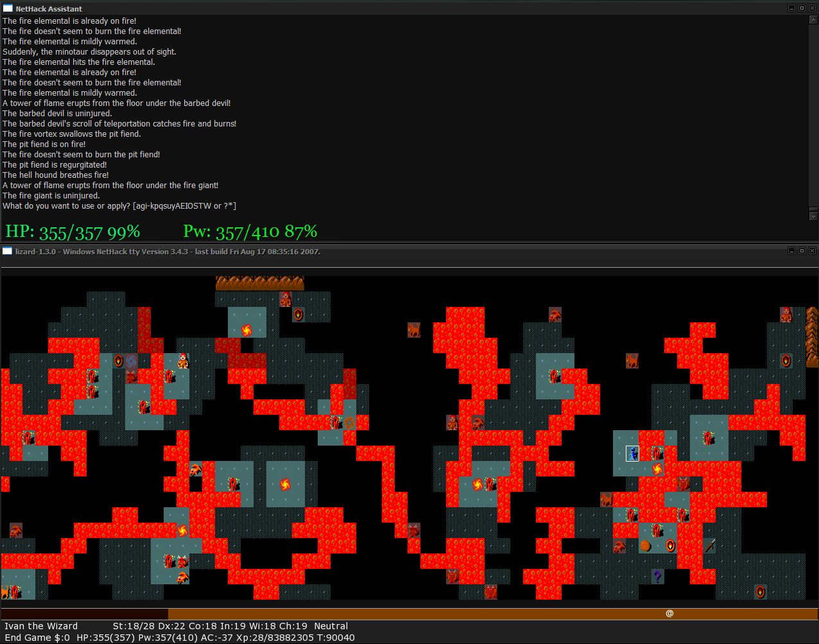Target the fire vortex diagonally next to wizard
This screenshot has height=644, width=819.
tap(658, 469)
